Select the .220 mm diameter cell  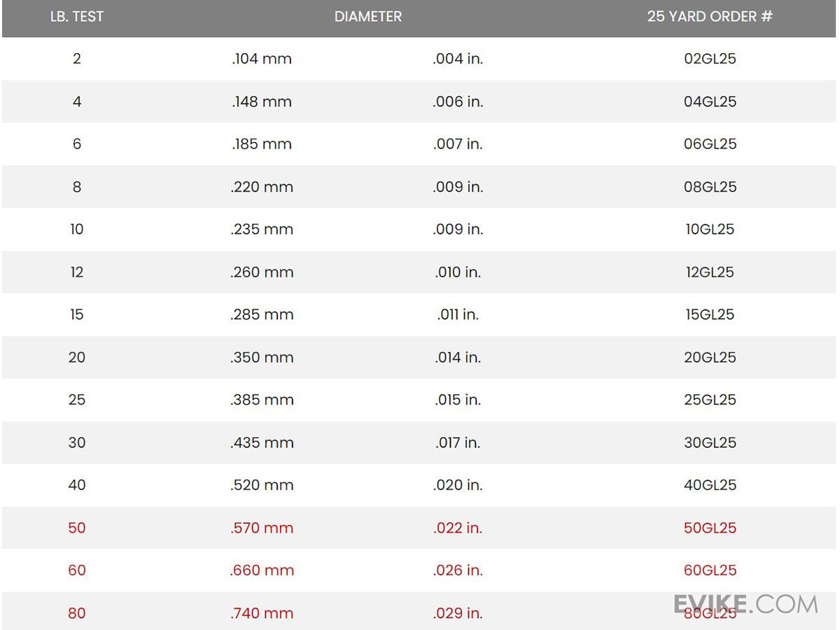click(x=262, y=187)
